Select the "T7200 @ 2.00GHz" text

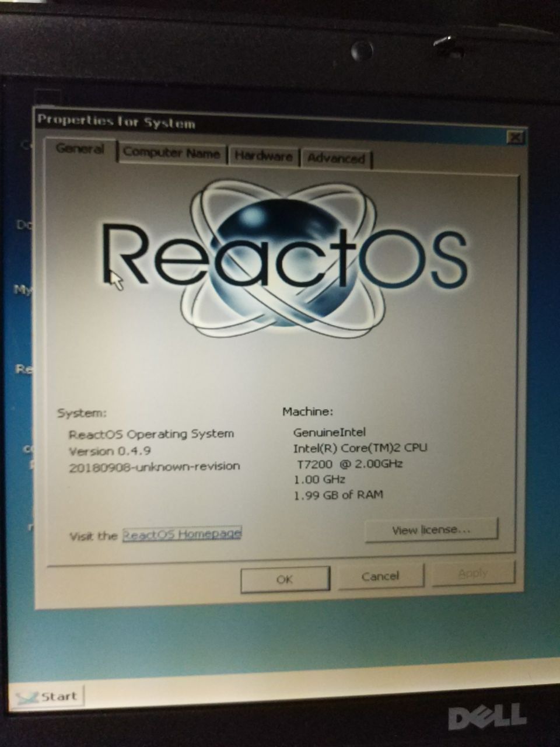(x=350, y=465)
